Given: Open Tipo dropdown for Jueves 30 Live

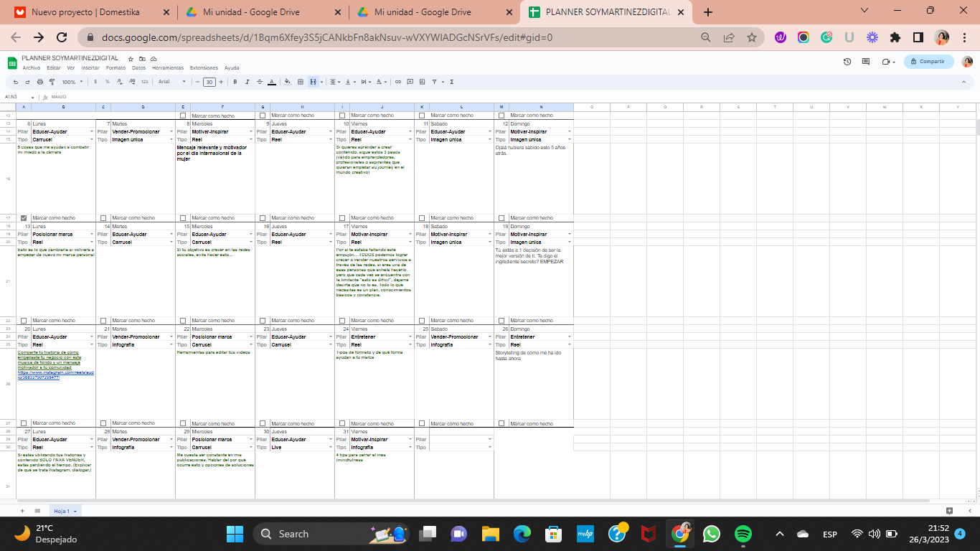Looking at the screenshot, I should (330, 448).
